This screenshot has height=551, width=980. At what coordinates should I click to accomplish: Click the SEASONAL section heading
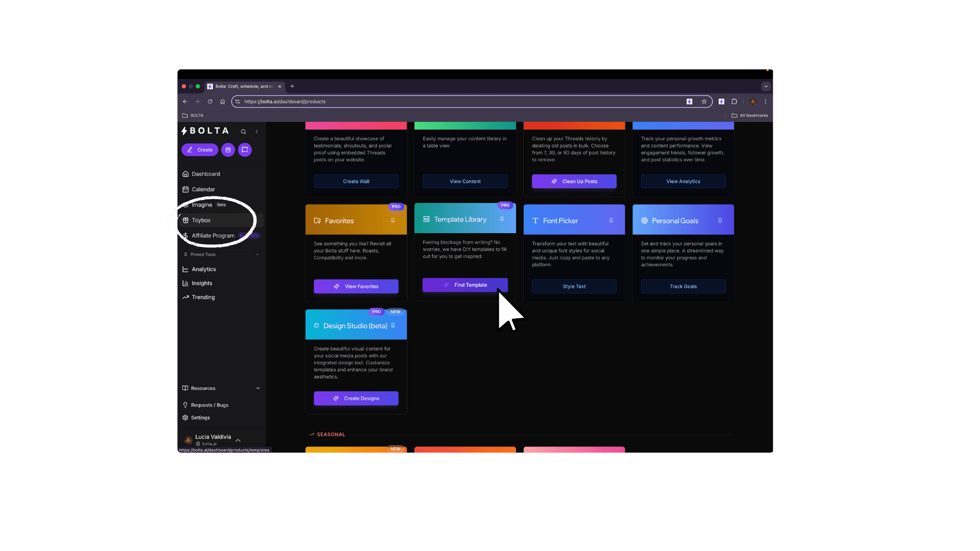click(x=331, y=435)
